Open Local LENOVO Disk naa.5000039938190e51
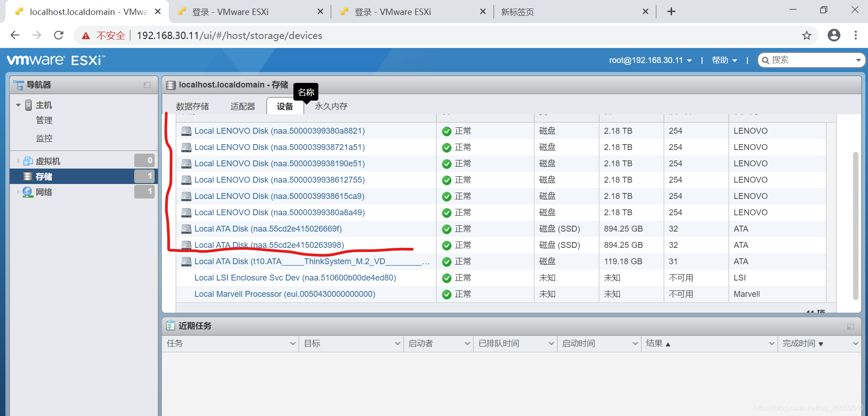Image resolution: width=868 pixels, height=416 pixels. tap(279, 164)
